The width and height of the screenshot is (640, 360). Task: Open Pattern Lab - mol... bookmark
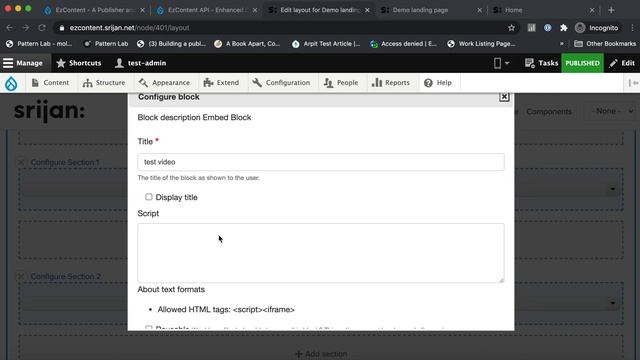click(x=39, y=44)
